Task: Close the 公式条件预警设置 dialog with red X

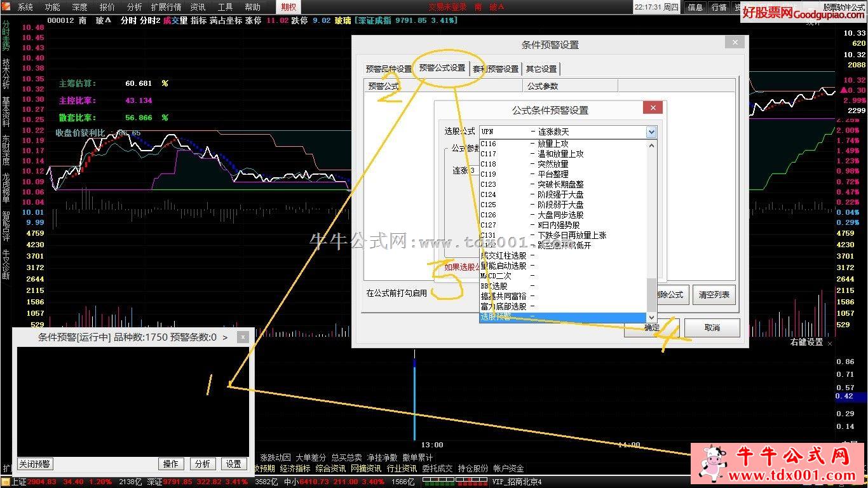Action: [x=653, y=108]
